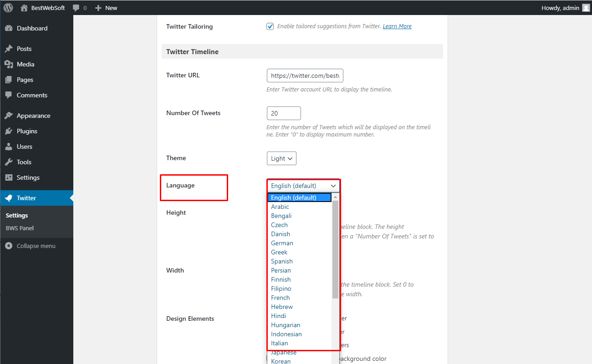Click the Users person icon
This screenshot has height=364, width=592.
pos(9,147)
